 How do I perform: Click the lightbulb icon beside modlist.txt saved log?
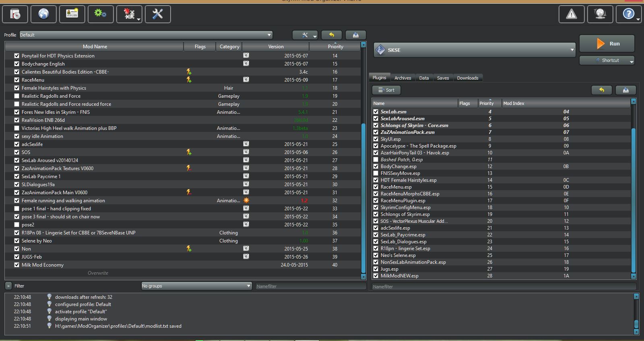click(49, 326)
